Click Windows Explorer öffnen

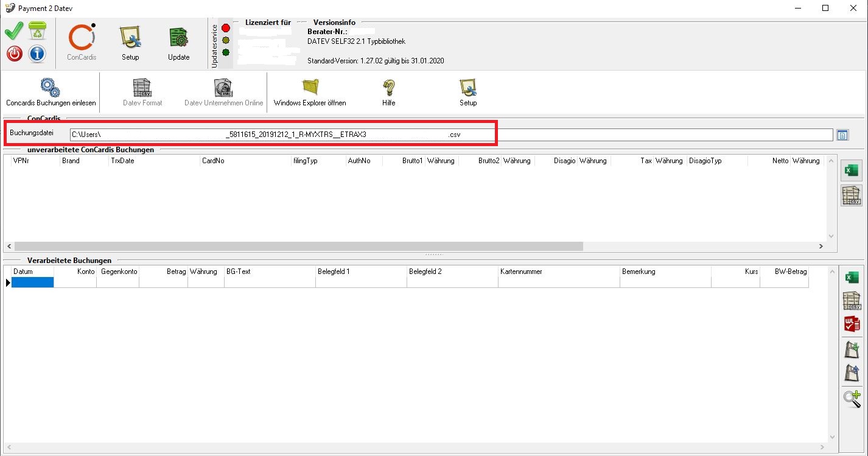coord(310,93)
